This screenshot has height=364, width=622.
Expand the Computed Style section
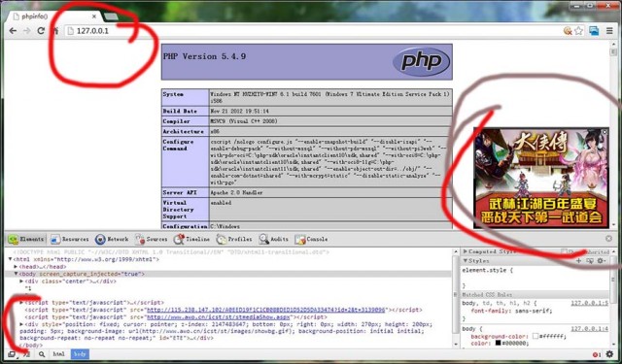click(490, 251)
